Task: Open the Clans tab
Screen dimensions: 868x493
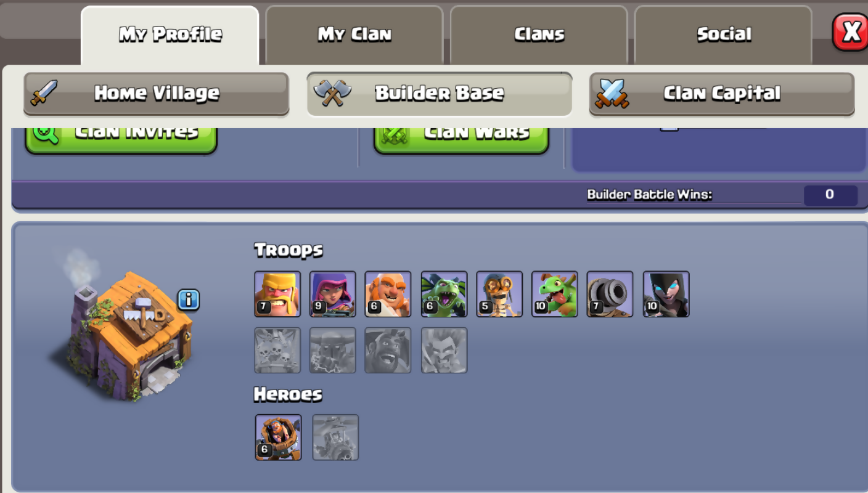Action: pos(539,35)
